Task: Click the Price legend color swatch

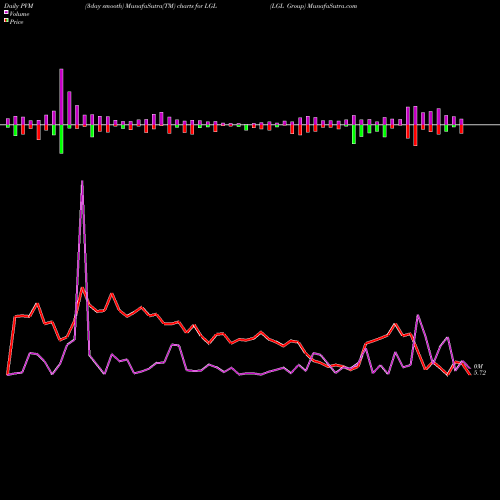Action: [x=6, y=20]
